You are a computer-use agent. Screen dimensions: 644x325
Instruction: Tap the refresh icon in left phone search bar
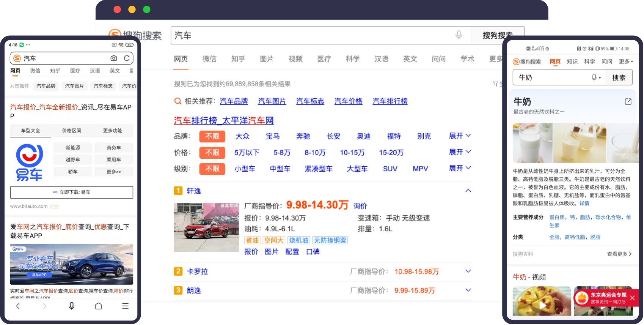[127, 58]
